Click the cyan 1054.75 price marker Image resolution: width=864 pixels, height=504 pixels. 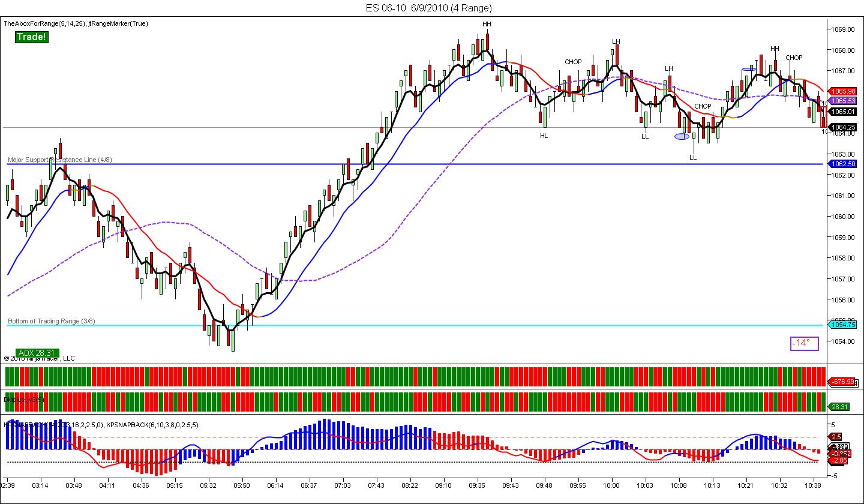pos(842,325)
